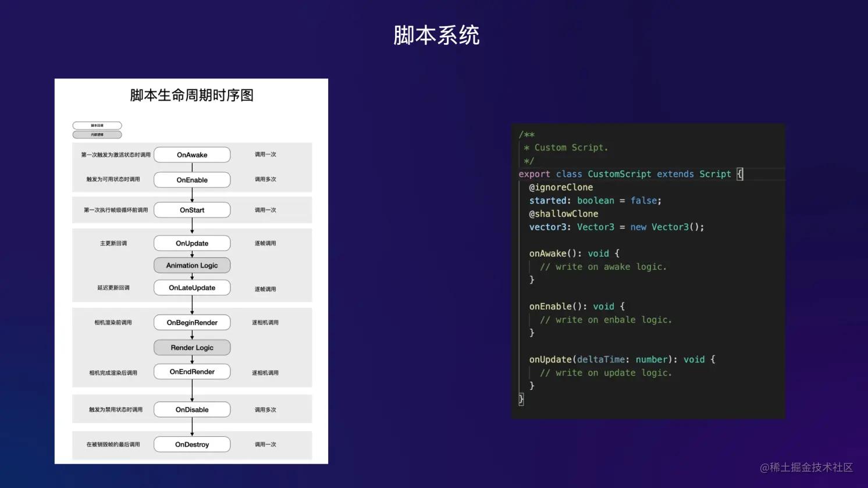Select the 内部逻辑 legend pill
This screenshot has height=488, width=868.
coord(97,134)
